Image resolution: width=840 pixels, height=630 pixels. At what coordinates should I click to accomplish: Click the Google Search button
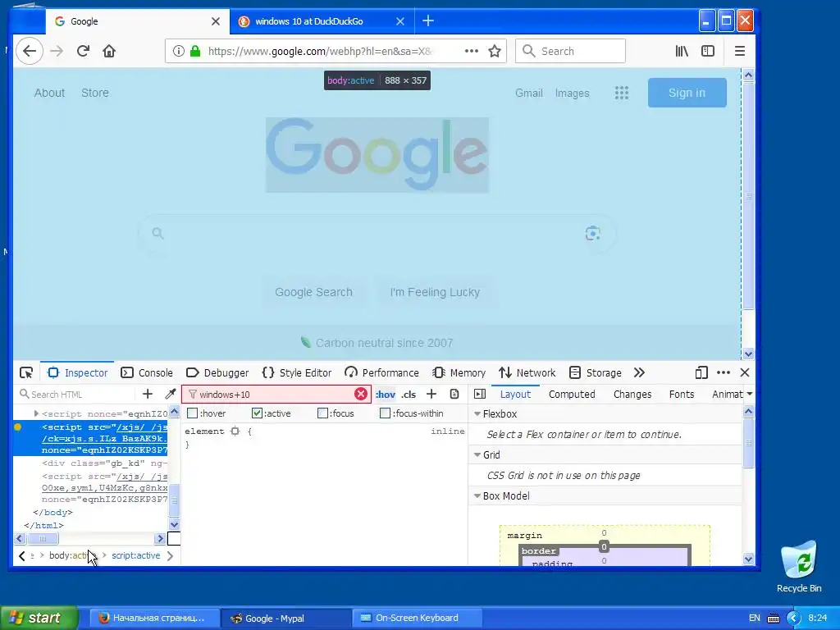pyautogui.click(x=314, y=292)
